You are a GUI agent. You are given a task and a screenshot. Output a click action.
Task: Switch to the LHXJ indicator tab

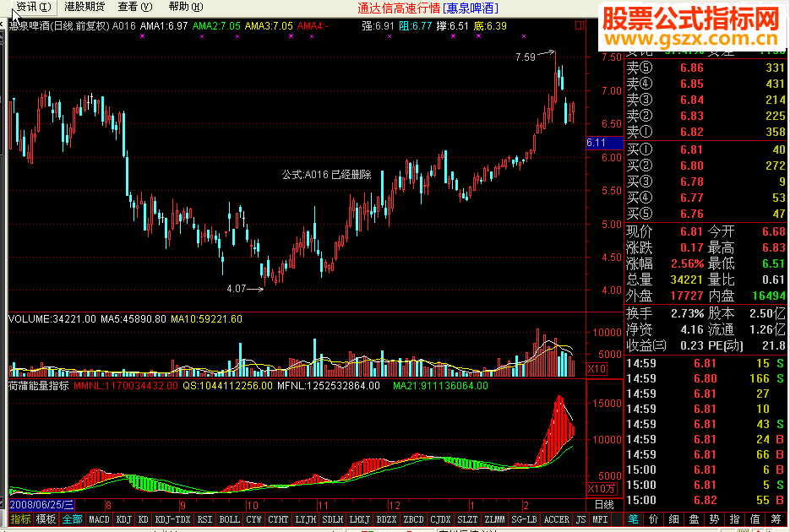pos(359,519)
